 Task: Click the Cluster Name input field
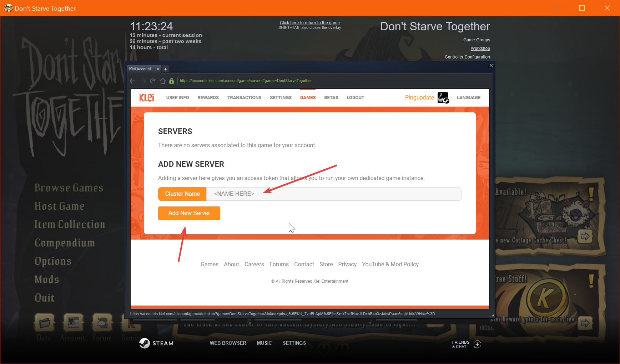(x=334, y=194)
